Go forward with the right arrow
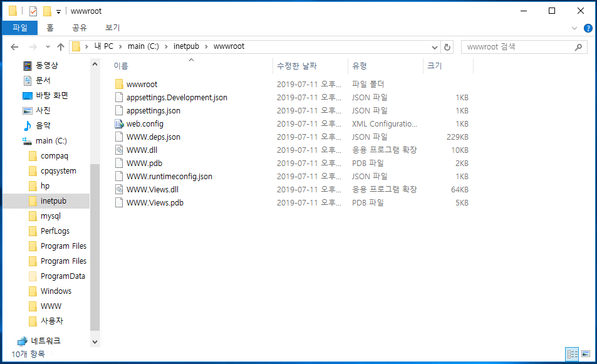Viewport: 597px width, 364px height. 33,47
